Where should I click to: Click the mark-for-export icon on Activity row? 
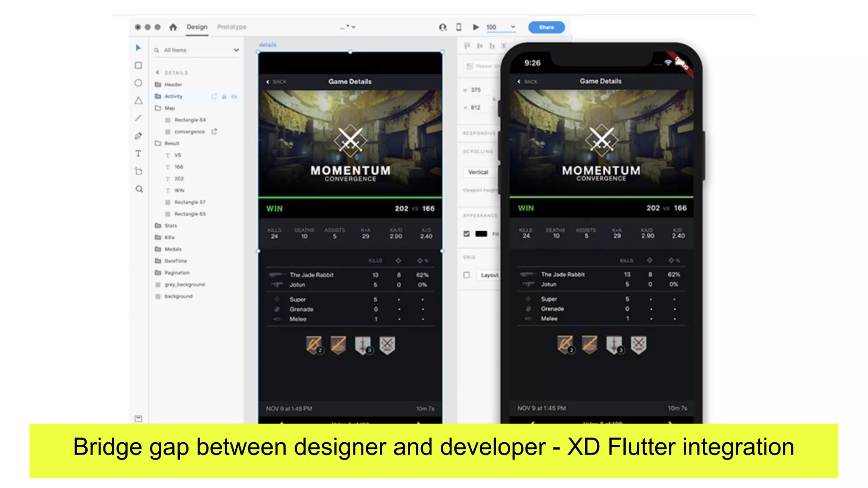pos(214,97)
